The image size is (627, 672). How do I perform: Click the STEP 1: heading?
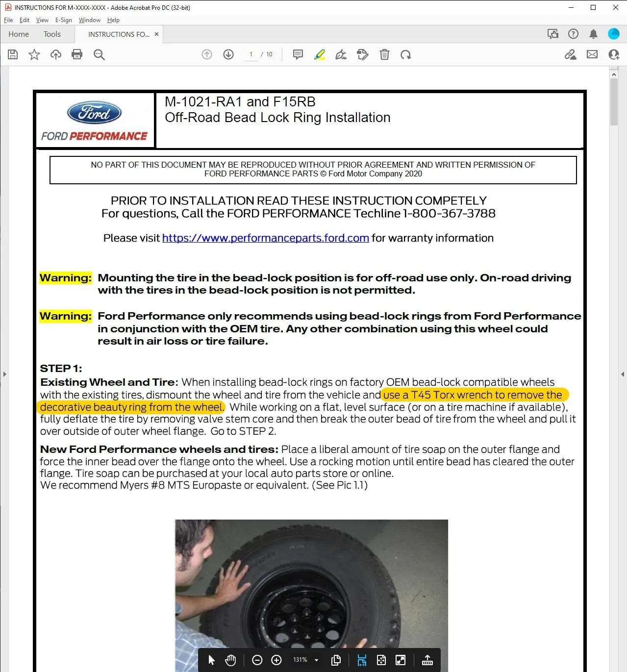[x=61, y=369]
